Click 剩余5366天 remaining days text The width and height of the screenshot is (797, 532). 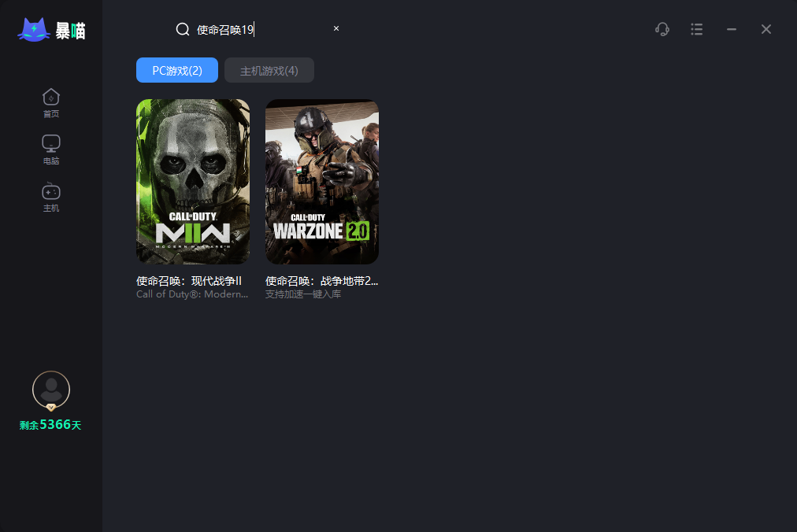pyautogui.click(x=50, y=425)
